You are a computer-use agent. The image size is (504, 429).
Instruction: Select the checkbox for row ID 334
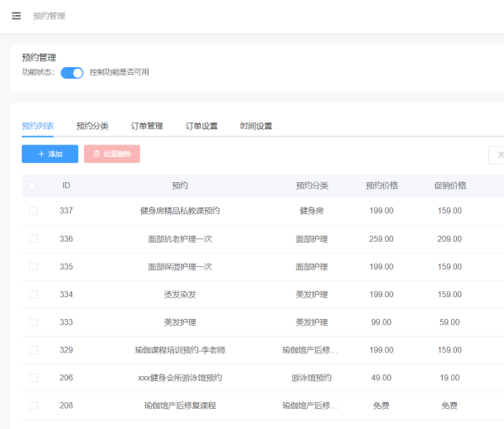tap(34, 295)
